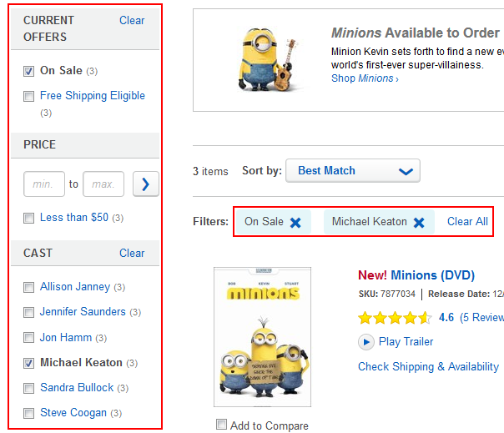
Task: Click the star rating for Minions DVD
Action: [x=395, y=318]
